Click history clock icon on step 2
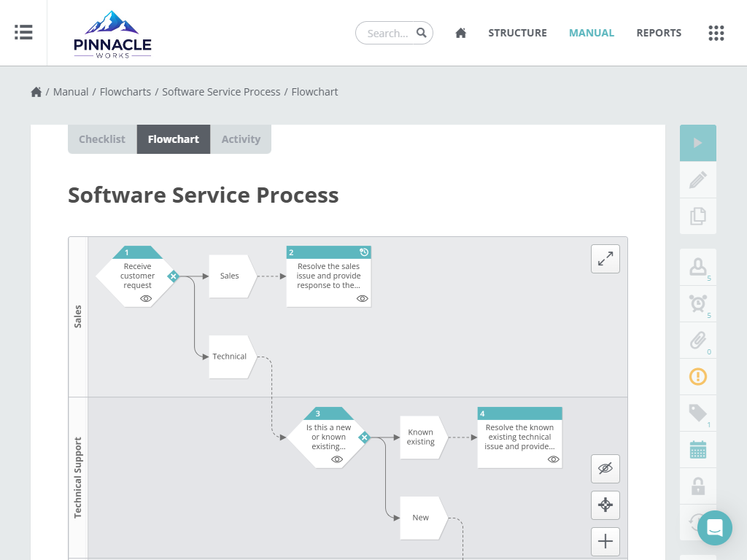This screenshot has height=560, width=747. click(x=364, y=252)
